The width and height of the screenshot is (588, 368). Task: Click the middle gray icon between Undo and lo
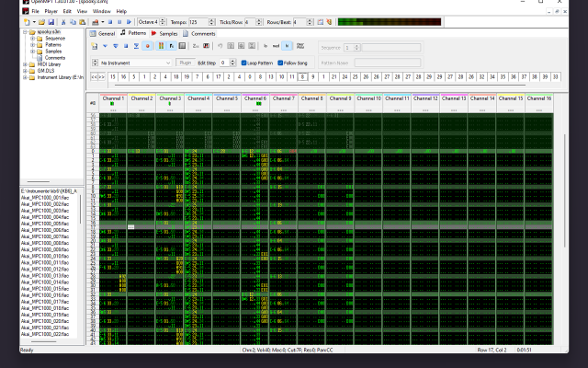[241, 46]
